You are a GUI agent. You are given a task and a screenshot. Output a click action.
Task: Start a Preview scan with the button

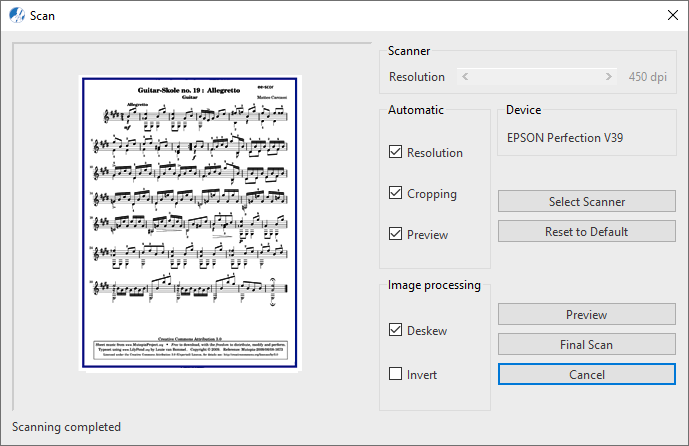pyautogui.click(x=587, y=314)
